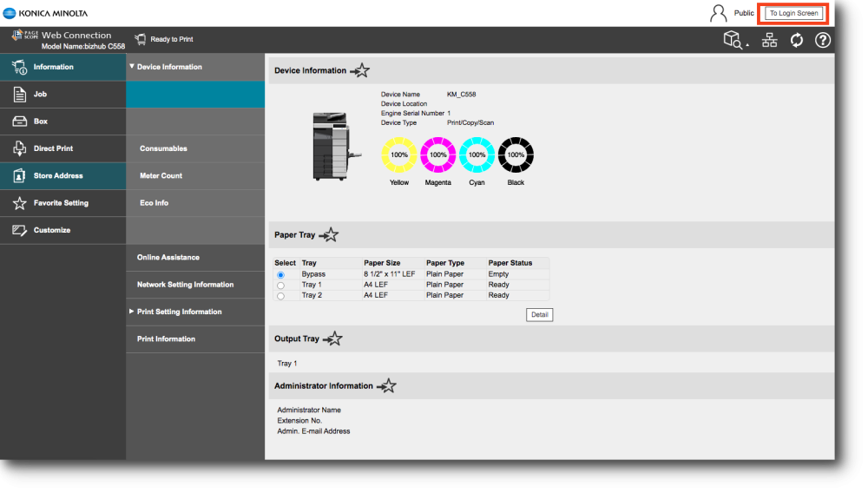
Task: Click the Admin. E-mail Address label
Action: click(313, 431)
